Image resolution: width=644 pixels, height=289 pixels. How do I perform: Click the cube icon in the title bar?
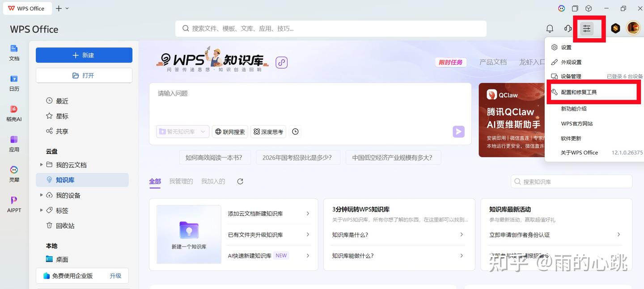pos(589,8)
